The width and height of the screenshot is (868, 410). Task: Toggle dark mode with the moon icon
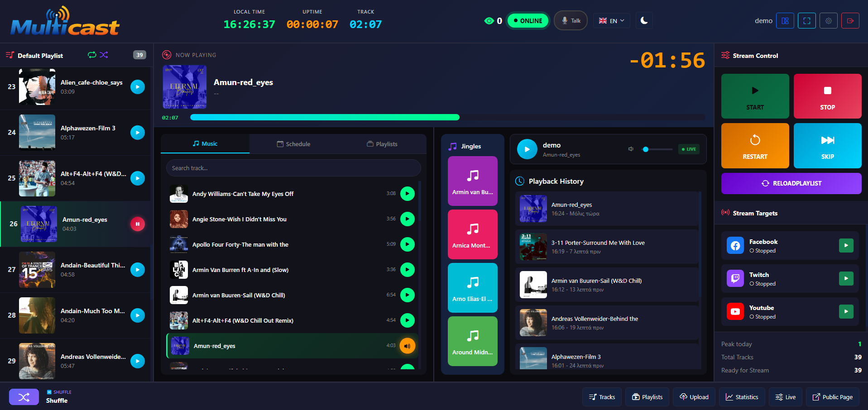(644, 21)
